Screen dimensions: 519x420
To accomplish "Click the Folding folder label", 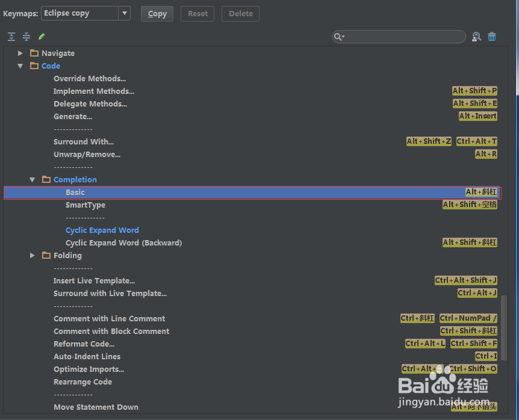I will (67, 256).
